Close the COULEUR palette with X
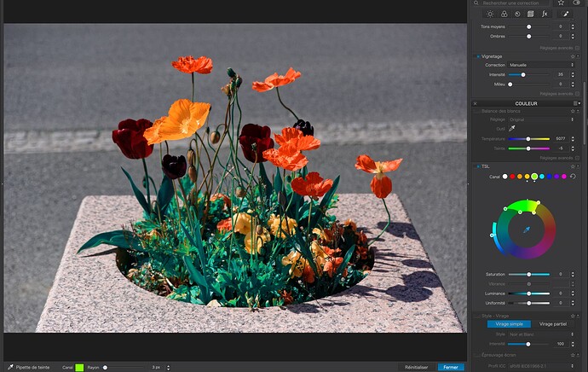588x372 pixels. pyautogui.click(x=476, y=103)
